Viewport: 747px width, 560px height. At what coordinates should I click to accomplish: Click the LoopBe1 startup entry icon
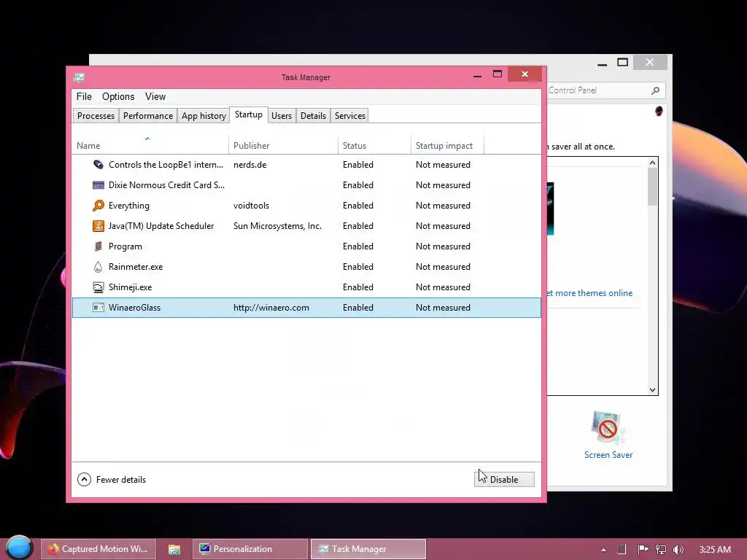(98, 165)
